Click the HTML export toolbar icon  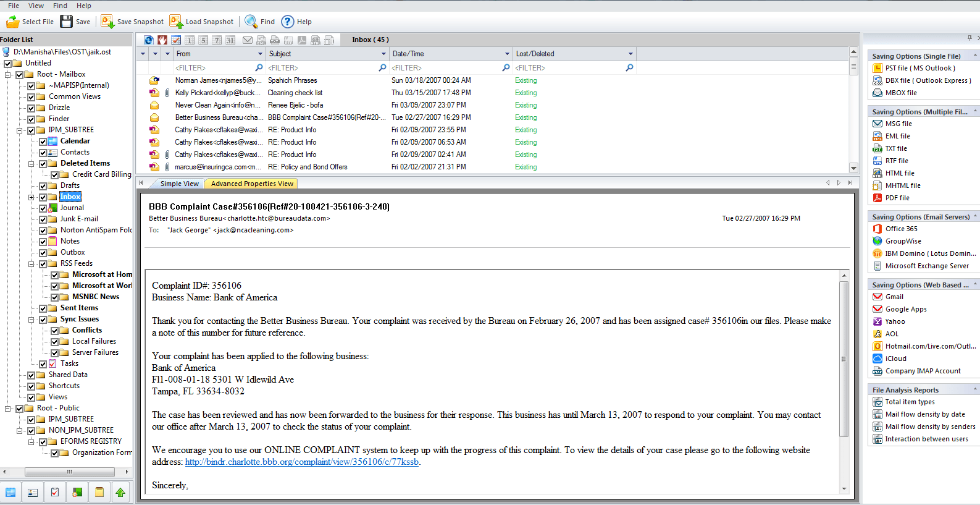pos(316,40)
